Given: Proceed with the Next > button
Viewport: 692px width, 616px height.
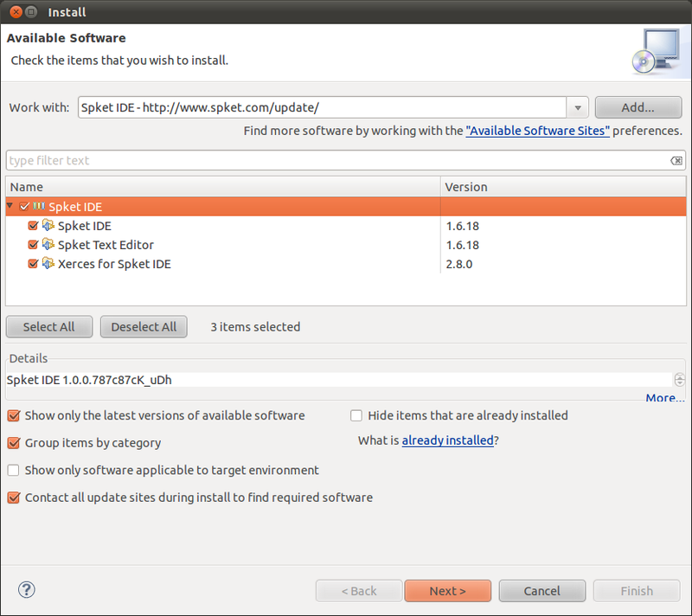Looking at the screenshot, I should click(x=447, y=591).
